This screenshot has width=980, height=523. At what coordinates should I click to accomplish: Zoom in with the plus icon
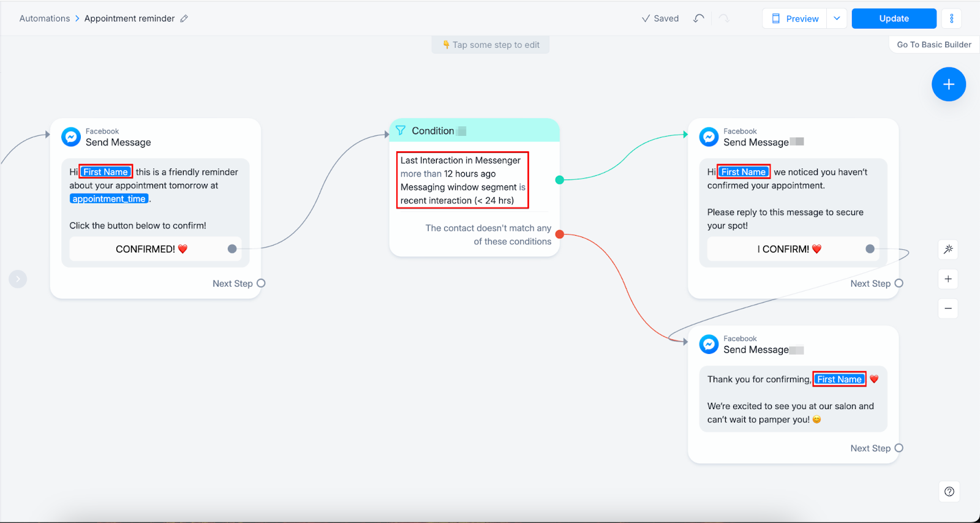click(948, 279)
